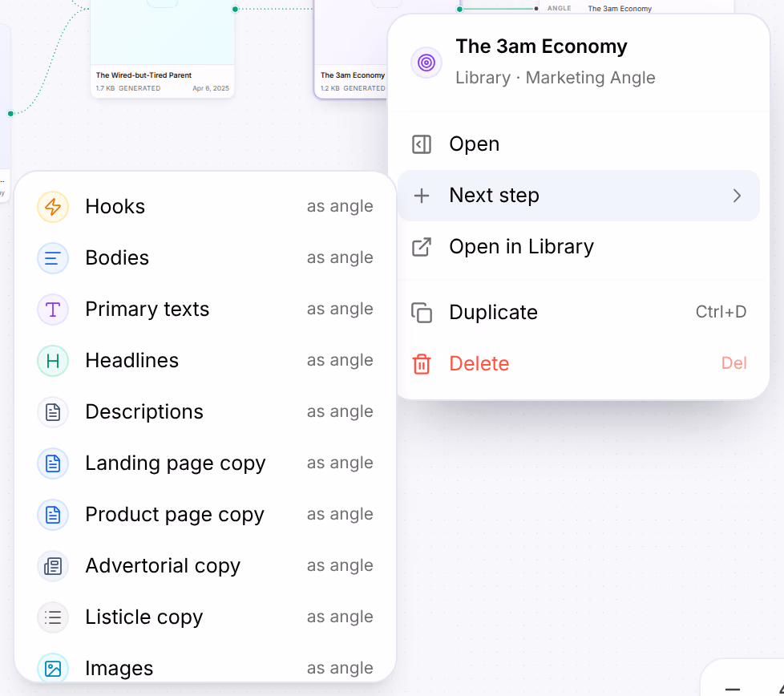
Task: Click the Listicle copy list icon
Action: 52,617
